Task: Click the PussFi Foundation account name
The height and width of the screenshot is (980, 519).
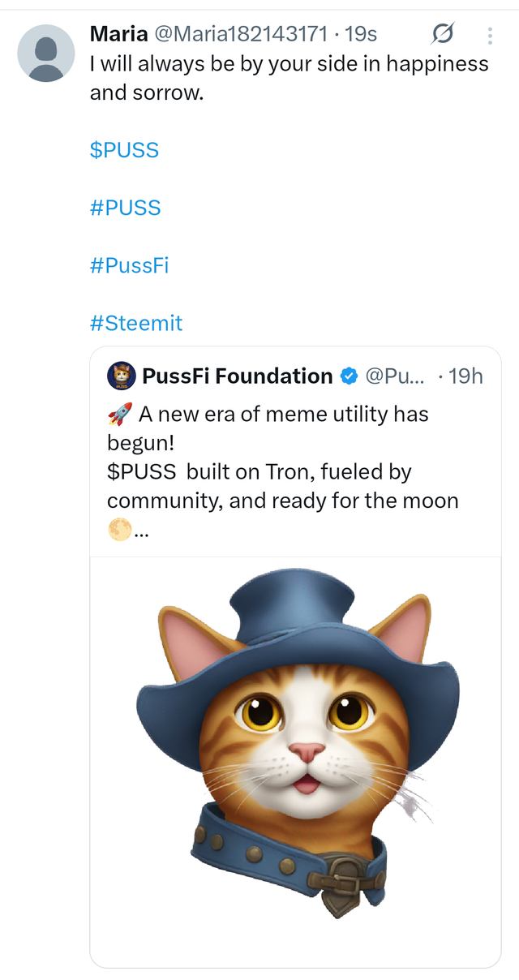Action: 237,376
